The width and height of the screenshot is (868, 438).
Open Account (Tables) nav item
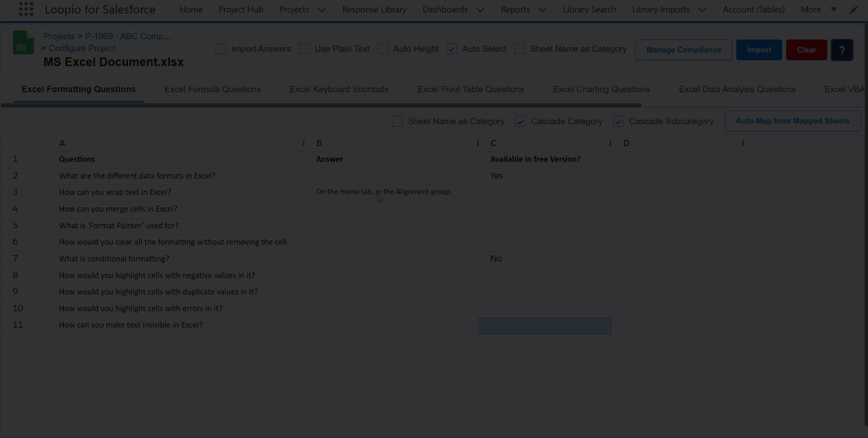pyautogui.click(x=754, y=10)
